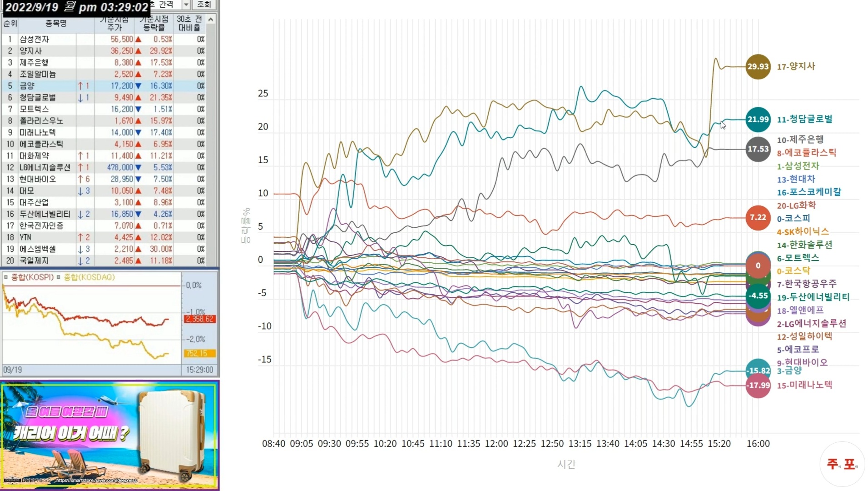Click the 56,500 price cell
Viewport: 868px width, 491px height.
122,39
